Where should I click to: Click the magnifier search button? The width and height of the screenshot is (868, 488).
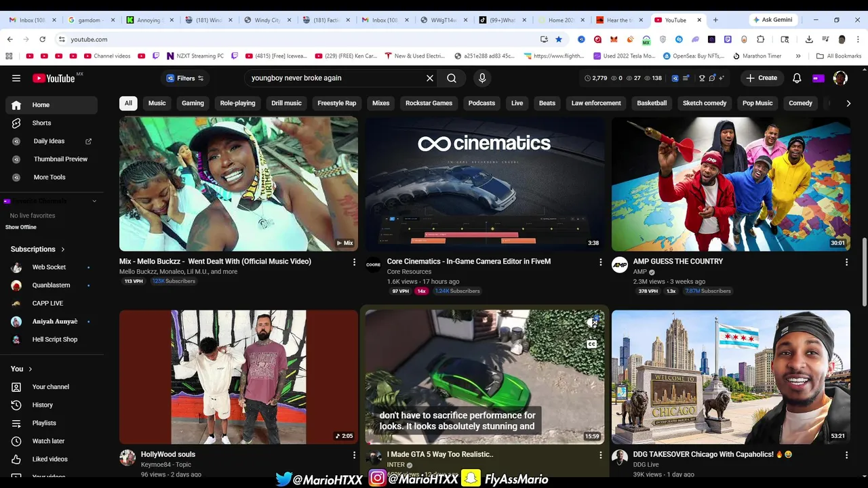pos(452,78)
